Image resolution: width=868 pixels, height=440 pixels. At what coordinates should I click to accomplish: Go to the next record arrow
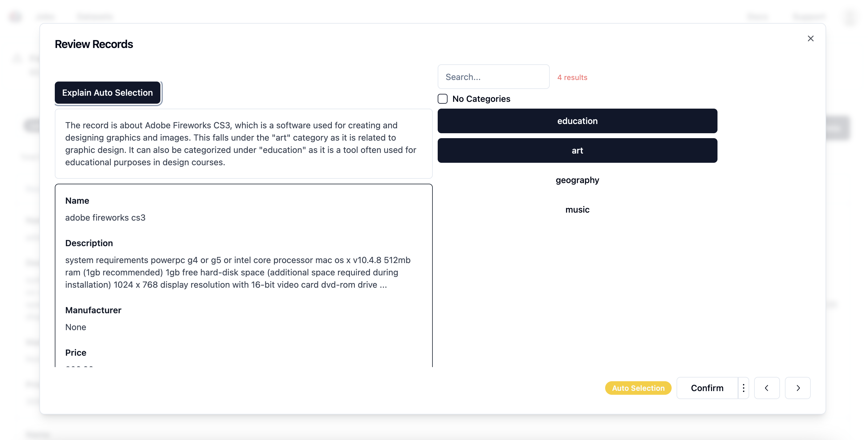tap(798, 388)
